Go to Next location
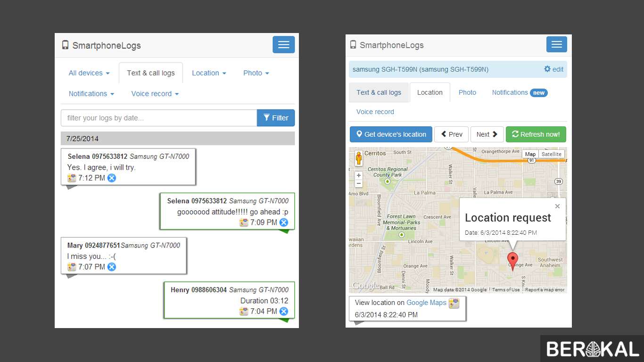Viewport: 644px width, 362px height. 487,134
